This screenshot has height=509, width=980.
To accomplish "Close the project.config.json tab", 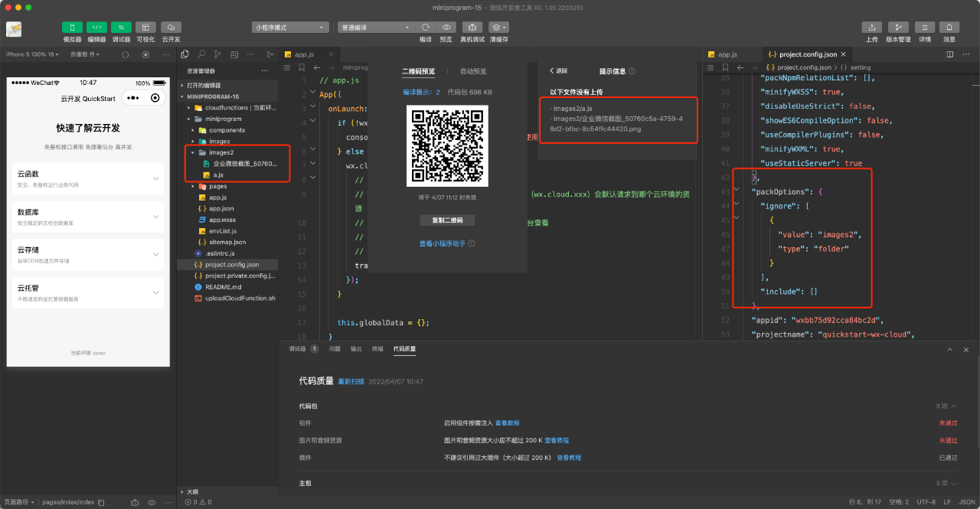I will coord(844,54).
